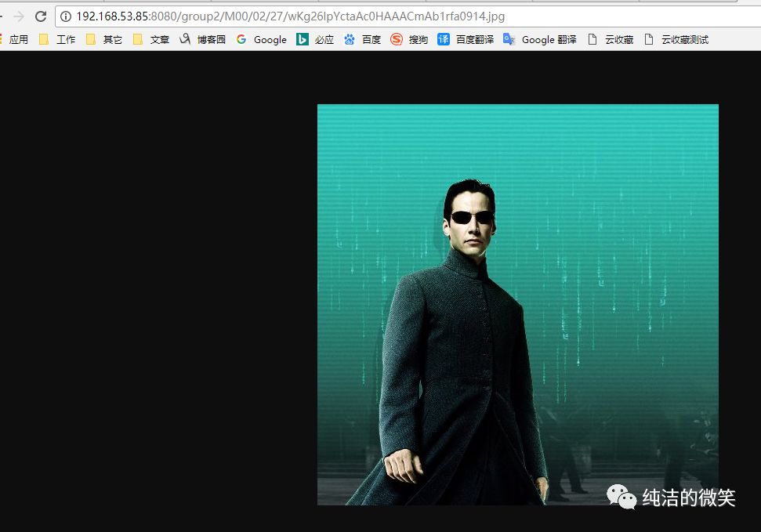Click the 纯洁的微笑 watermark text

click(689, 498)
